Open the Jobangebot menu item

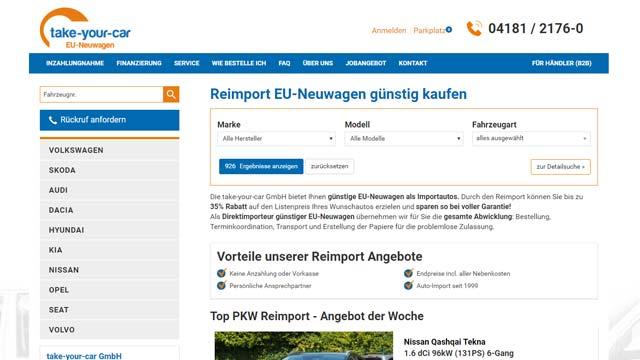pyautogui.click(x=366, y=63)
